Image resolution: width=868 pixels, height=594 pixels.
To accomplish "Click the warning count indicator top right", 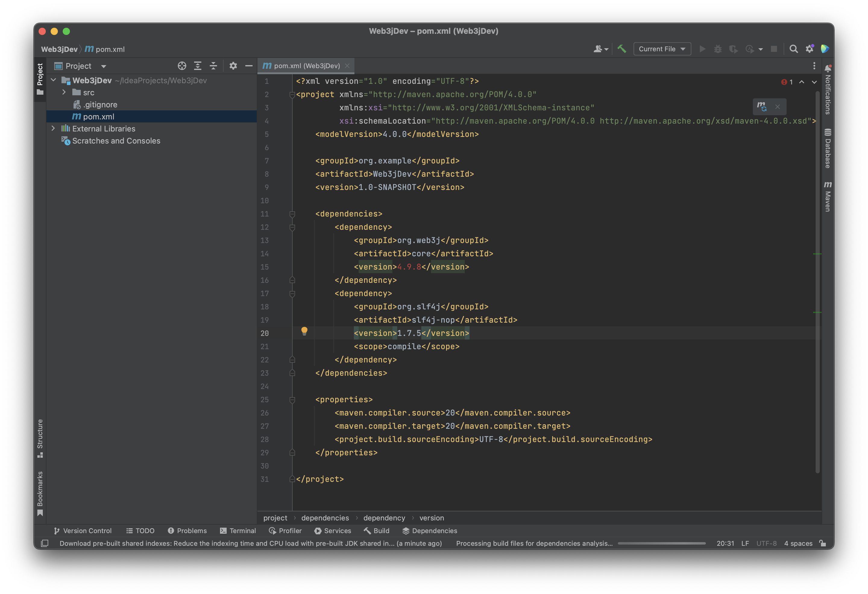I will pyautogui.click(x=787, y=82).
